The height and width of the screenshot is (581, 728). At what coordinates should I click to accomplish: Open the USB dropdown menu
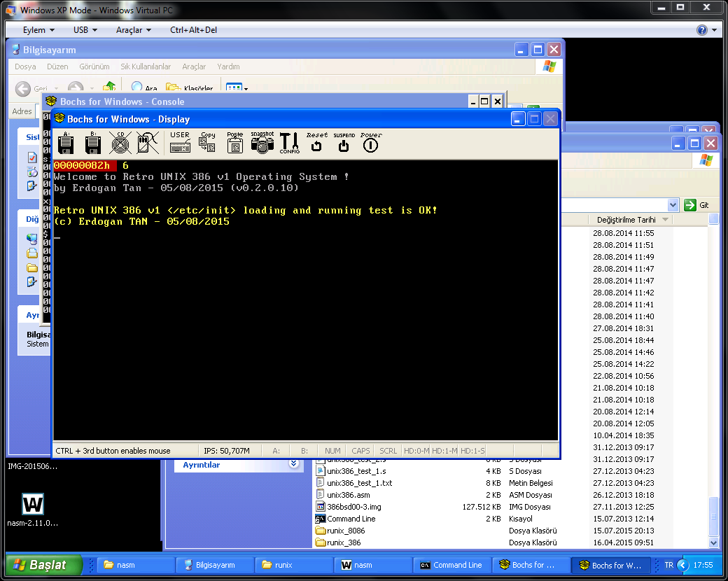(85, 30)
